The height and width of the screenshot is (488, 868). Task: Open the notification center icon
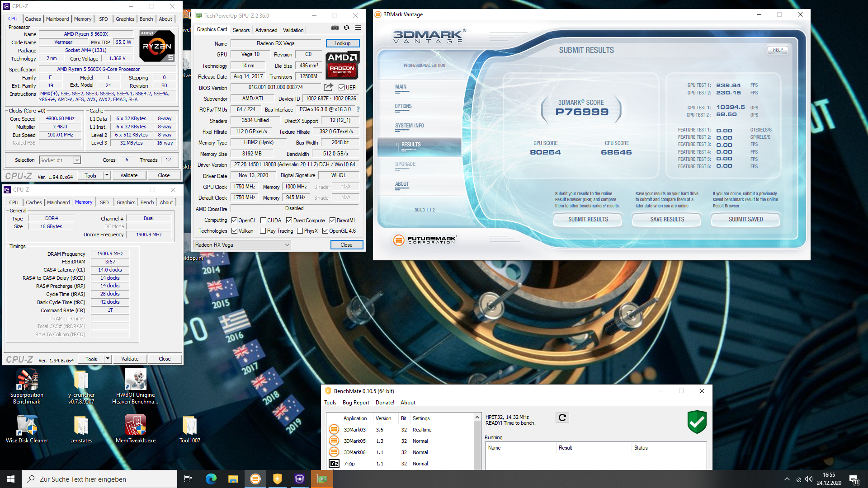click(854, 479)
